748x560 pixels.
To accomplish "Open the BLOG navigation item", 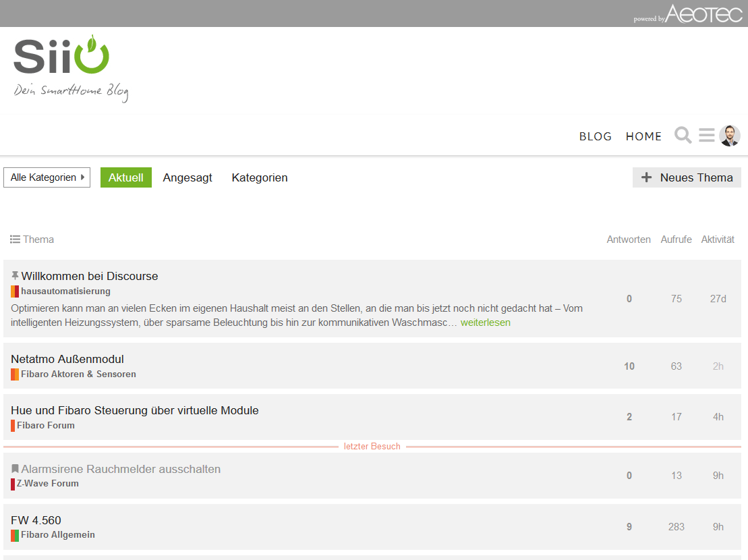I will coord(596,136).
